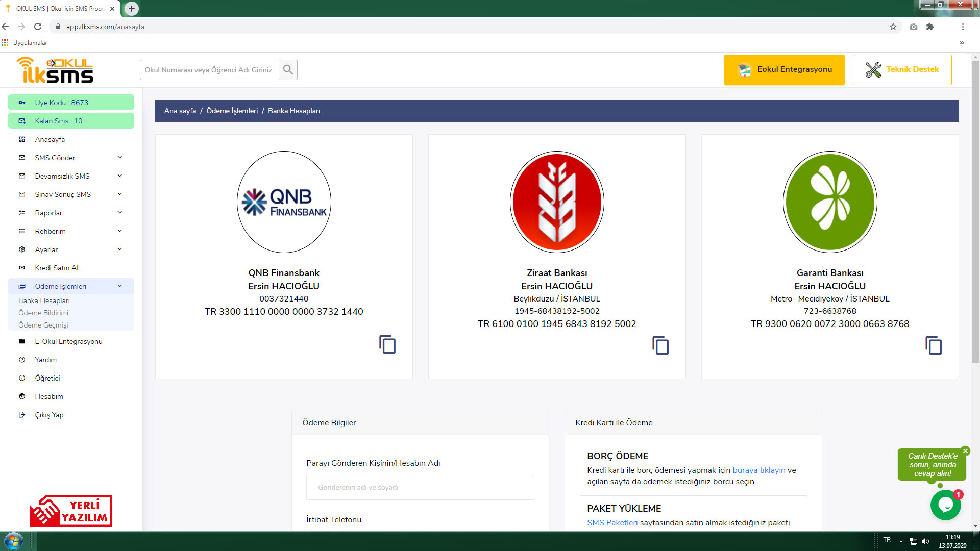Go to Ana sayfa breadcrumb
The width and height of the screenshot is (980, 551).
coord(180,111)
